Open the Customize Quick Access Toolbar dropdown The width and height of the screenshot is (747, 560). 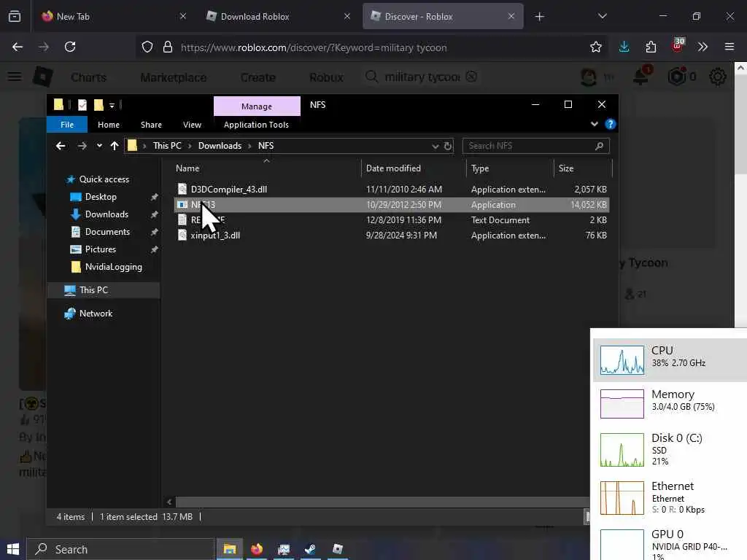tap(112, 105)
